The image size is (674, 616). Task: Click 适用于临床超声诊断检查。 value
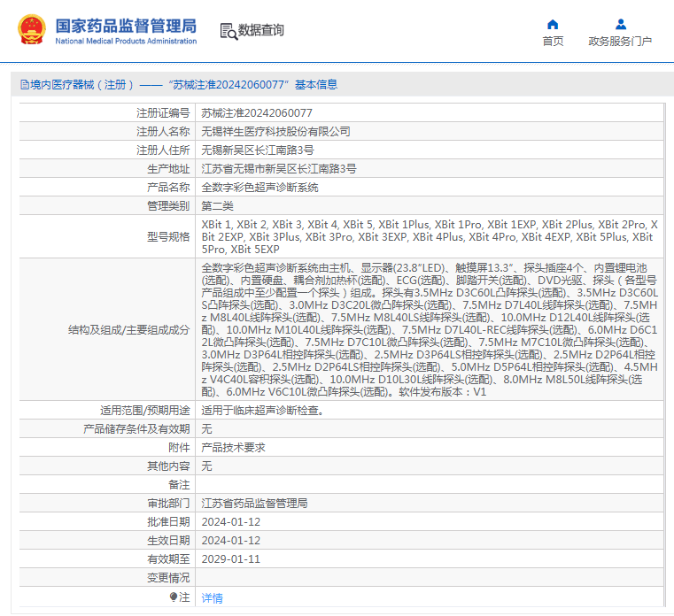tap(263, 411)
